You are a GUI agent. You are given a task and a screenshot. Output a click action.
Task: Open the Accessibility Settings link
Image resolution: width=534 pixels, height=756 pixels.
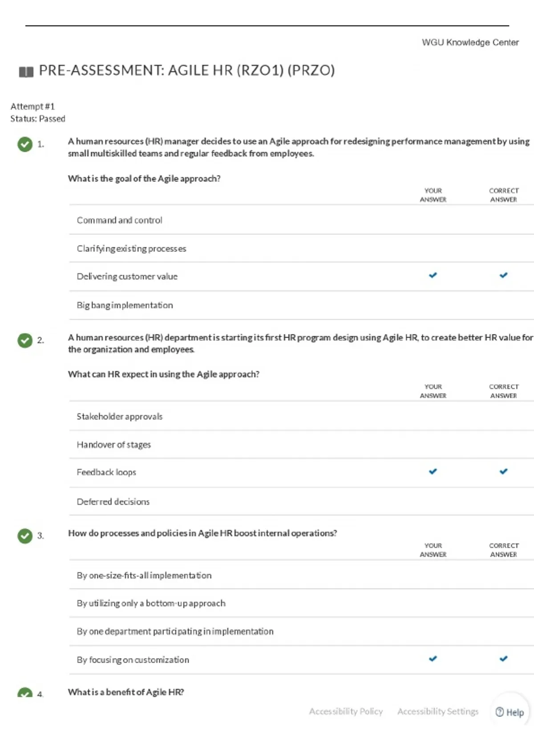pos(438,712)
